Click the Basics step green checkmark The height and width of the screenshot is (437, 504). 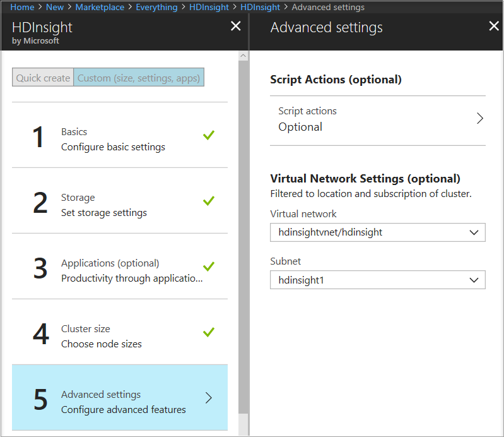point(209,135)
